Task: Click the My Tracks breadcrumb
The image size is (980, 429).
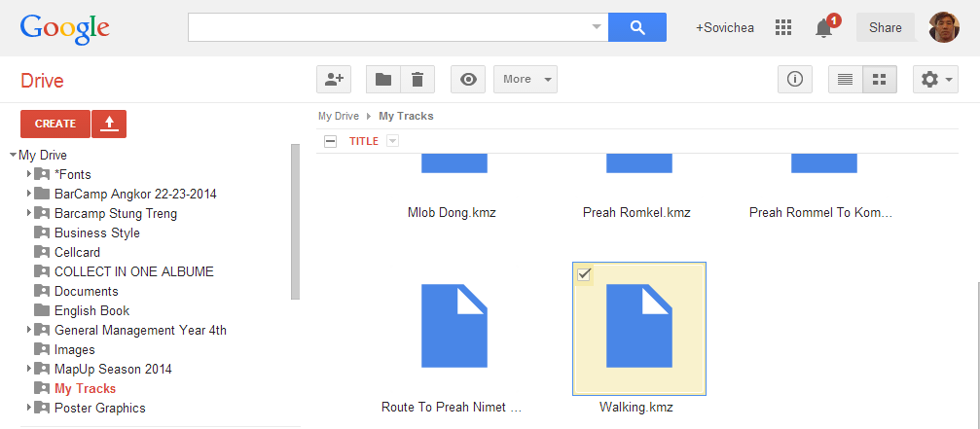Action: tap(406, 116)
